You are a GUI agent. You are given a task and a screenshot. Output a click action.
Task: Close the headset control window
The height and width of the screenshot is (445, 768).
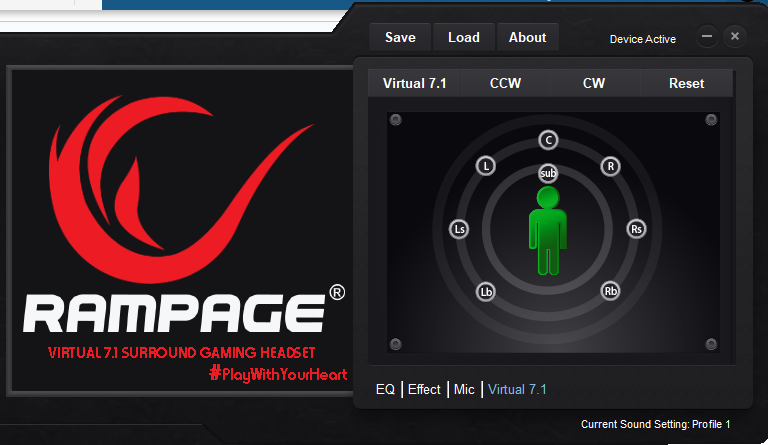(735, 36)
